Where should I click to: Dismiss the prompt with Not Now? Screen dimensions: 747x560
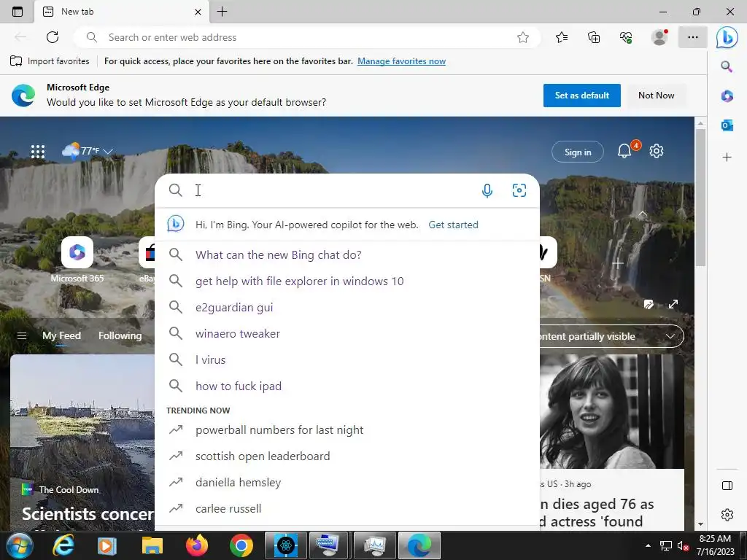[656, 96]
